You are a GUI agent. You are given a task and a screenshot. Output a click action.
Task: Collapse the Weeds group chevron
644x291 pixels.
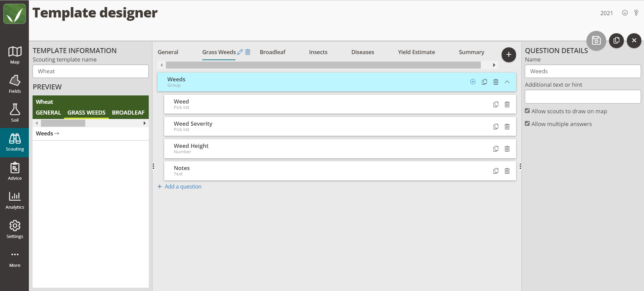click(507, 82)
